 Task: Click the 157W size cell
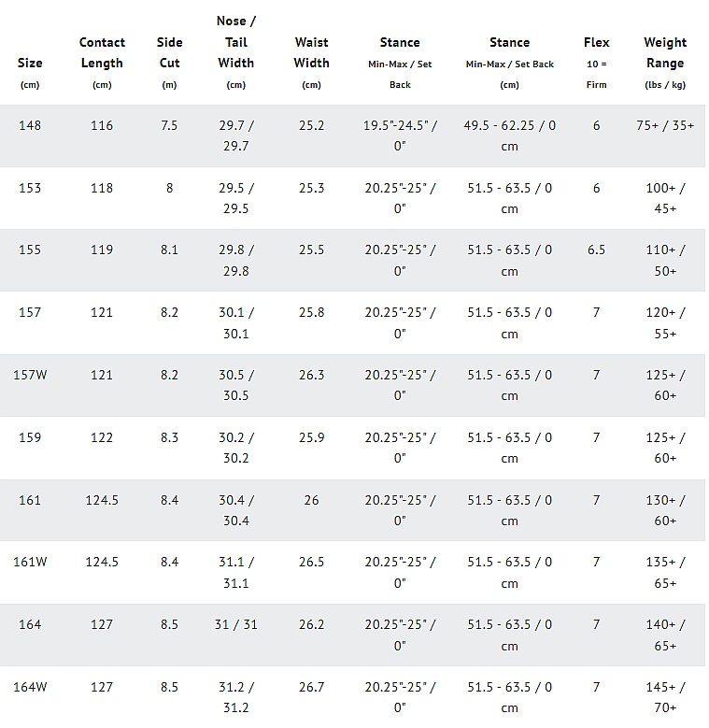click(30, 375)
